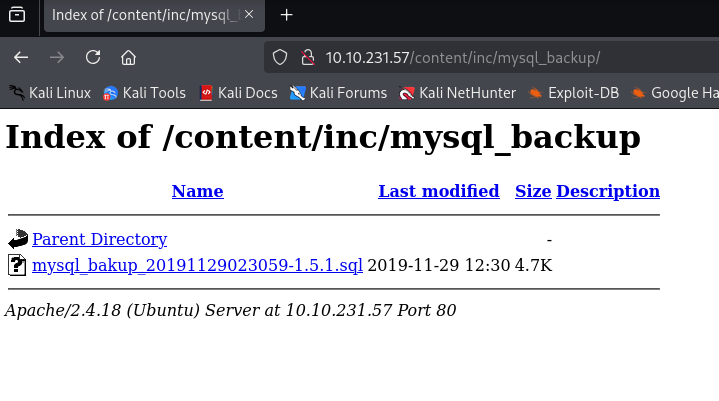Viewport: 719px width, 401px height.
Task: Sort the listing by Name column
Action: coord(197,191)
